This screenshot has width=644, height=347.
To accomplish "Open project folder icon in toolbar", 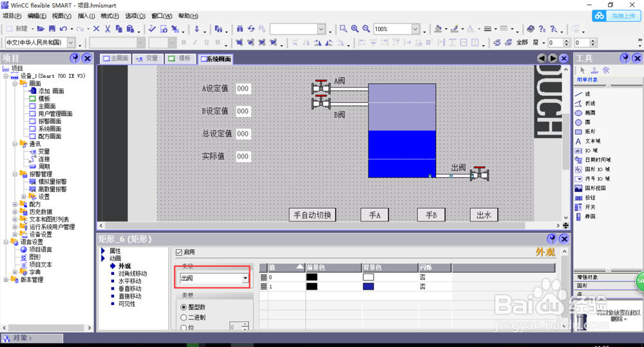I will tap(40, 29).
